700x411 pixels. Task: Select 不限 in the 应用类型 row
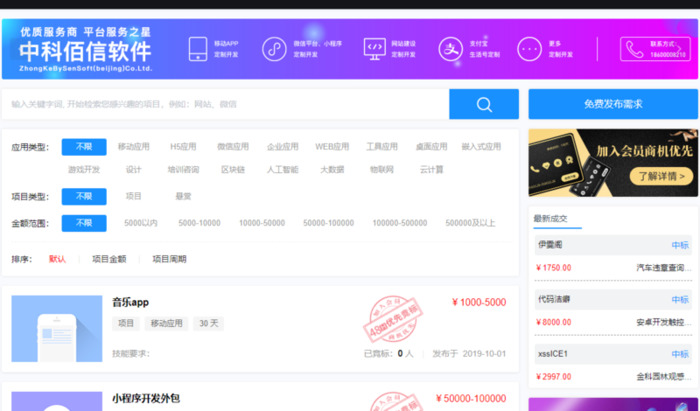[x=84, y=147]
